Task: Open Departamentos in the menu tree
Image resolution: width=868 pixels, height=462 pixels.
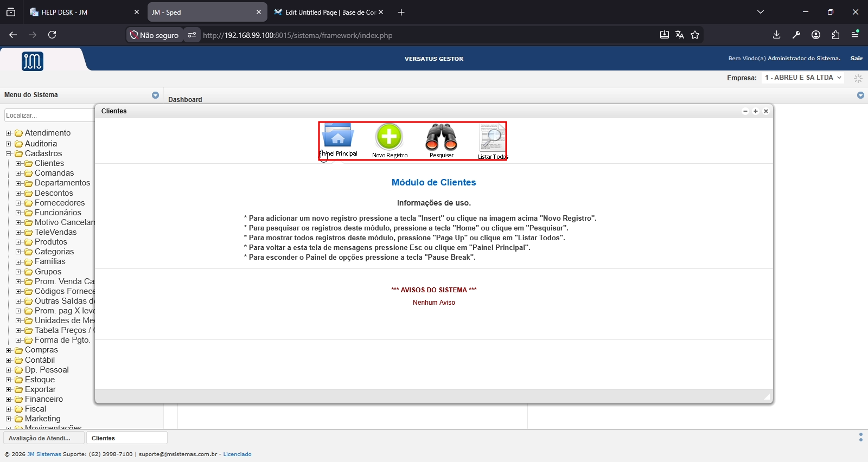Action: pyautogui.click(x=62, y=183)
